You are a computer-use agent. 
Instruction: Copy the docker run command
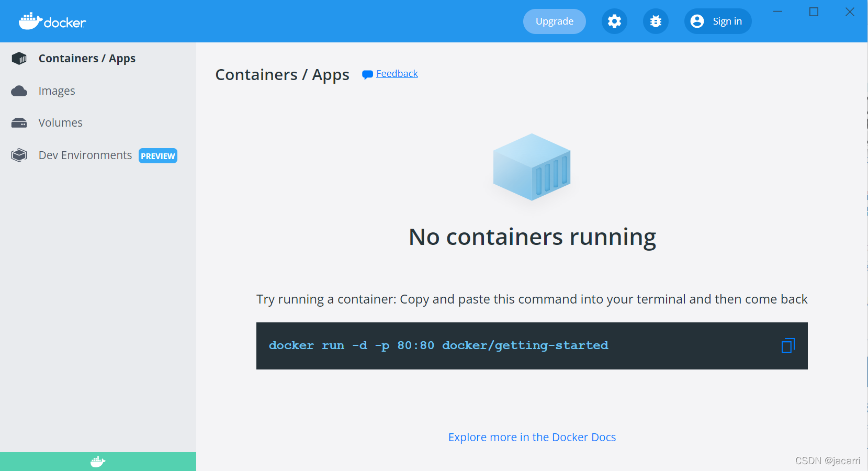point(788,345)
